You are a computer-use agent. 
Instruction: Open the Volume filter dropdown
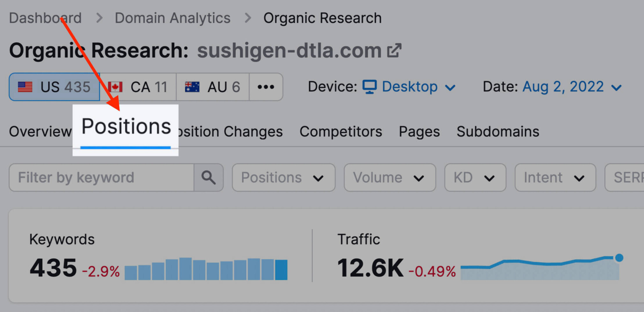390,178
